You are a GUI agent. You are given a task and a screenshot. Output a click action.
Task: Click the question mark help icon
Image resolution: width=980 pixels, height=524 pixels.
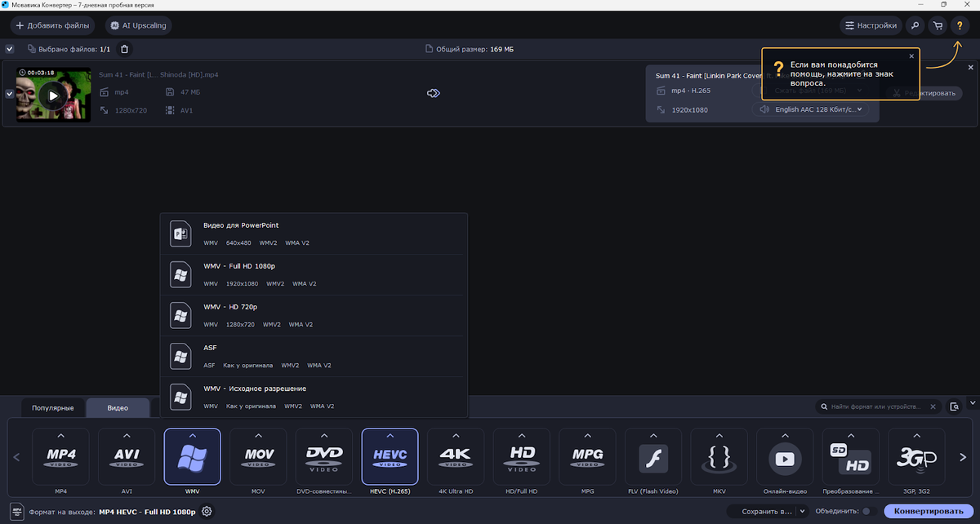tap(960, 25)
